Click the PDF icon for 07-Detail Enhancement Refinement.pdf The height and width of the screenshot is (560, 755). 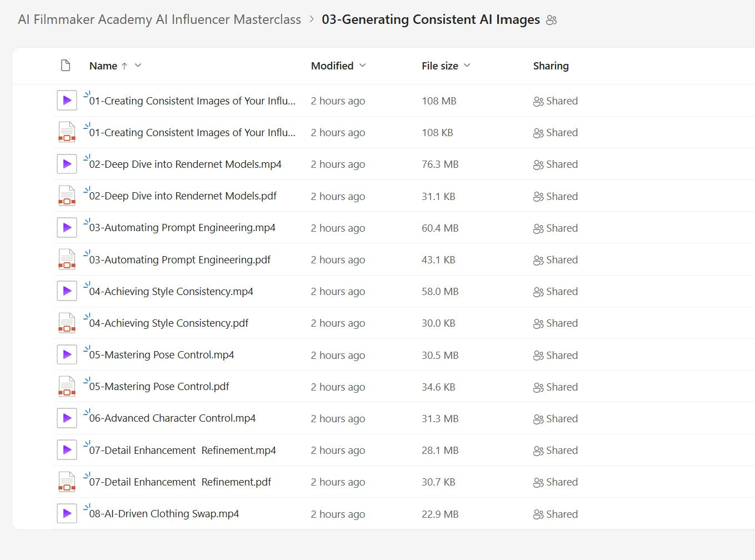pyautogui.click(x=67, y=482)
